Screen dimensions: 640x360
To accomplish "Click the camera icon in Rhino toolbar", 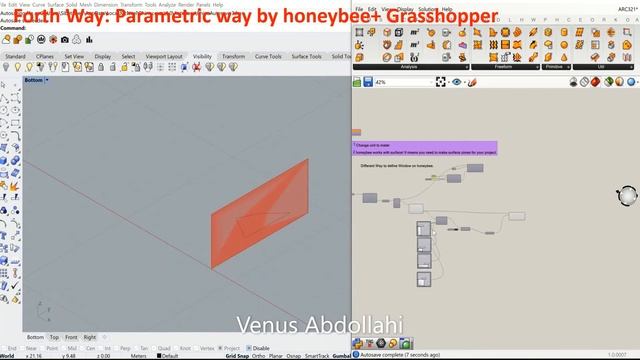I will click(65, 40).
